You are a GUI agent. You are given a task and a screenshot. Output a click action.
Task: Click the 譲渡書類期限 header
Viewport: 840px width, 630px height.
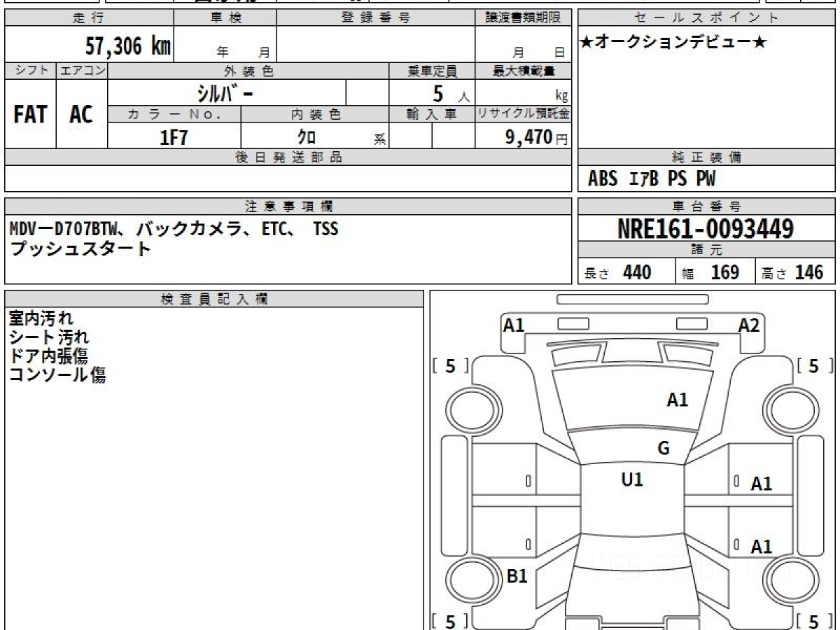[523, 18]
